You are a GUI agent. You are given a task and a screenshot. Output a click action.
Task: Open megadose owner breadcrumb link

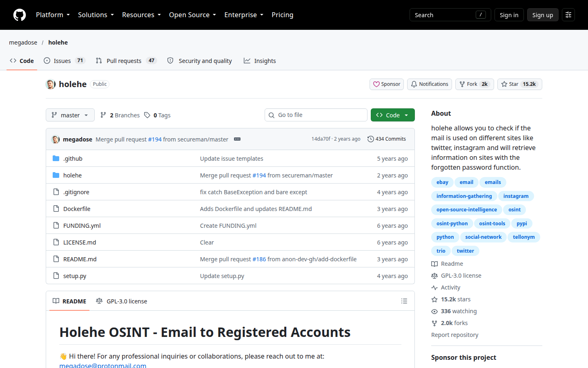click(x=23, y=43)
